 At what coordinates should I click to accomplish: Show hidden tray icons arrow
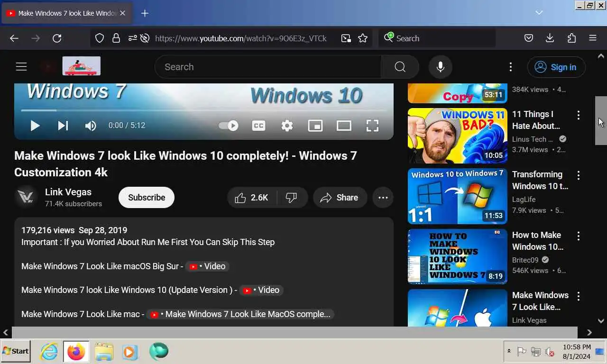(x=509, y=351)
